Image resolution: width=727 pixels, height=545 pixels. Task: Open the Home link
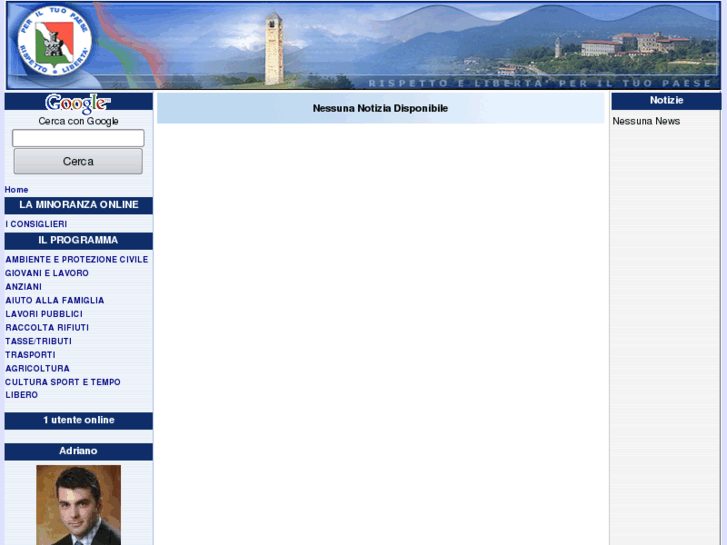click(16, 190)
